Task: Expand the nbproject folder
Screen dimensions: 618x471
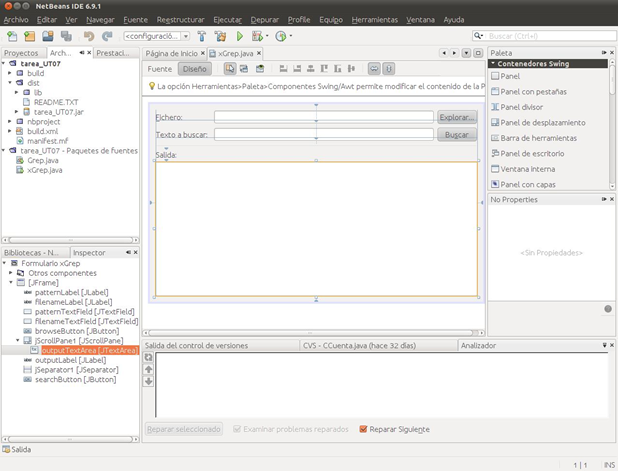Action: point(10,121)
